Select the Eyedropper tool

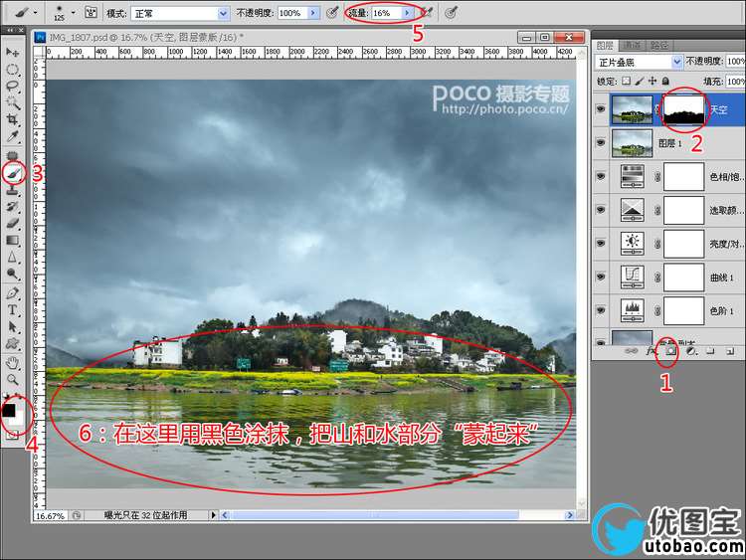12,136
